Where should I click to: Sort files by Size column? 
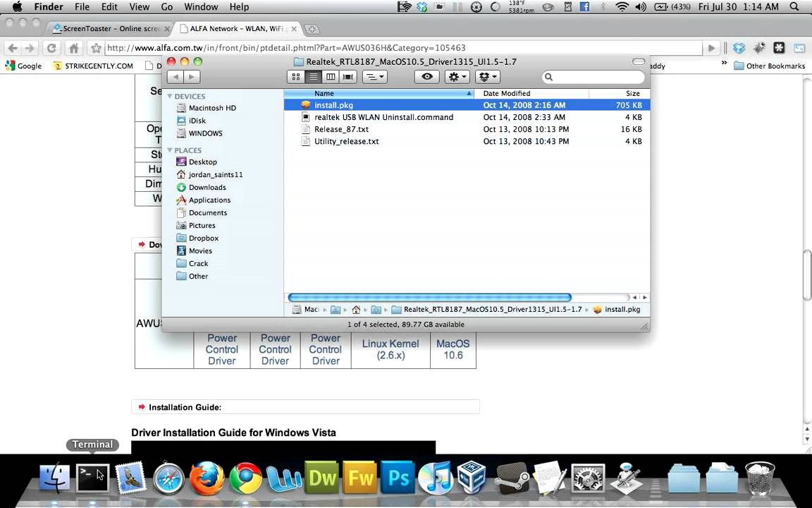point(619,93)
